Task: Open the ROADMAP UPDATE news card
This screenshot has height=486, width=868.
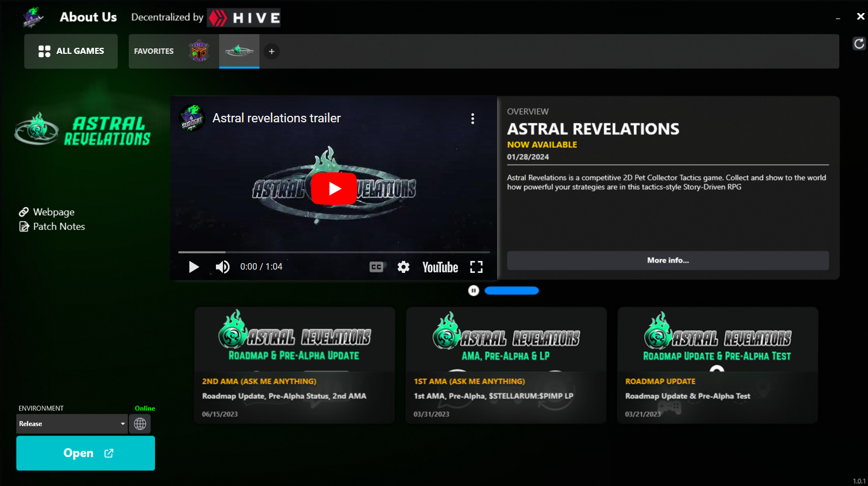Action: coord(718,365)
